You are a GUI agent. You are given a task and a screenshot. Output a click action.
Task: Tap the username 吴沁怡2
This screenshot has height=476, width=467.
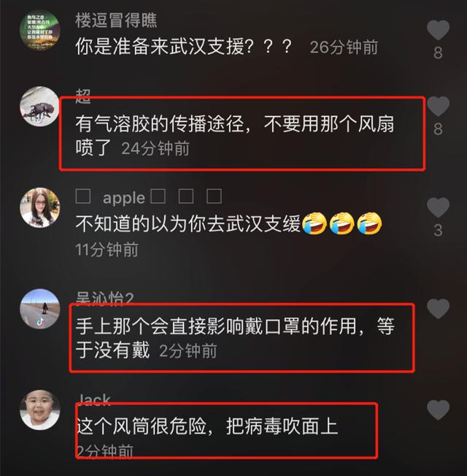pyautogui.click(x=104, y=299)
